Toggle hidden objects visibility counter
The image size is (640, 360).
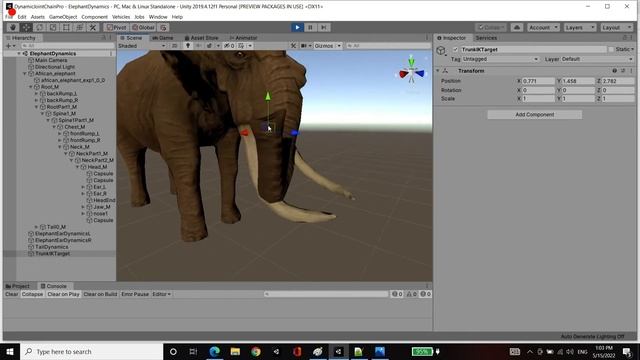pyautogui.click(x=229, y=46)
